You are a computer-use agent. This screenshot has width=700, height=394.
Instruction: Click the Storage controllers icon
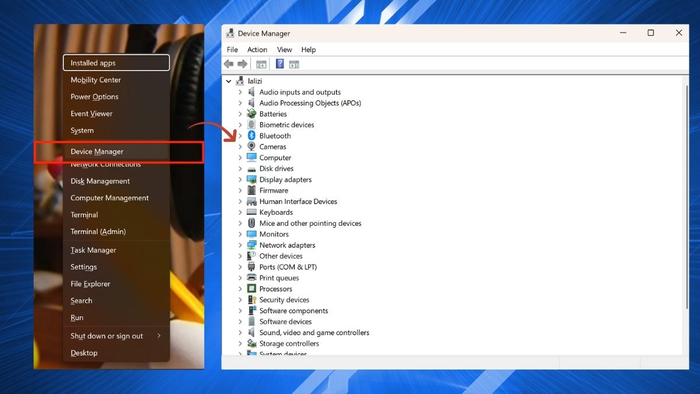(251, 344)
